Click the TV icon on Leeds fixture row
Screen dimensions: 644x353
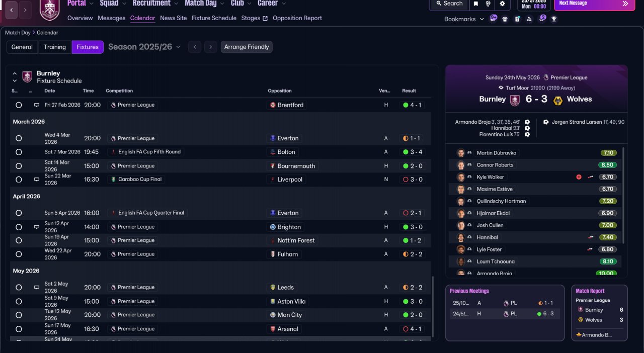36,287
